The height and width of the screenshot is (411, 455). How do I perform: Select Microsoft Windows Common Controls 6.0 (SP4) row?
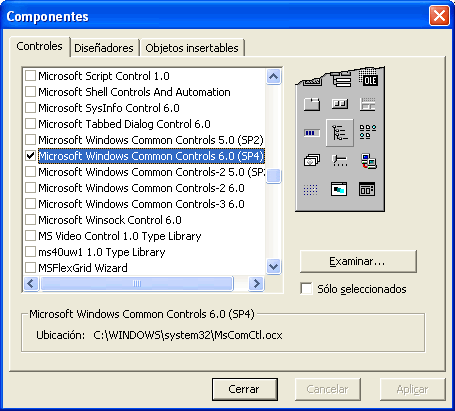tap(151, 156)
